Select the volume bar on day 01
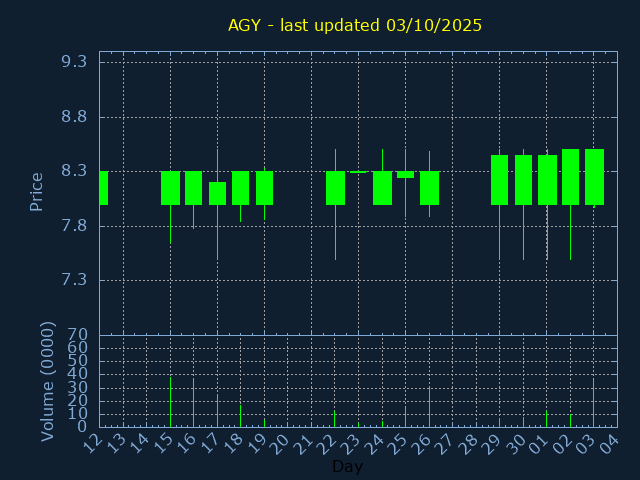The width and height of the screenshot is (640, 480). click(x=546, y=419)
